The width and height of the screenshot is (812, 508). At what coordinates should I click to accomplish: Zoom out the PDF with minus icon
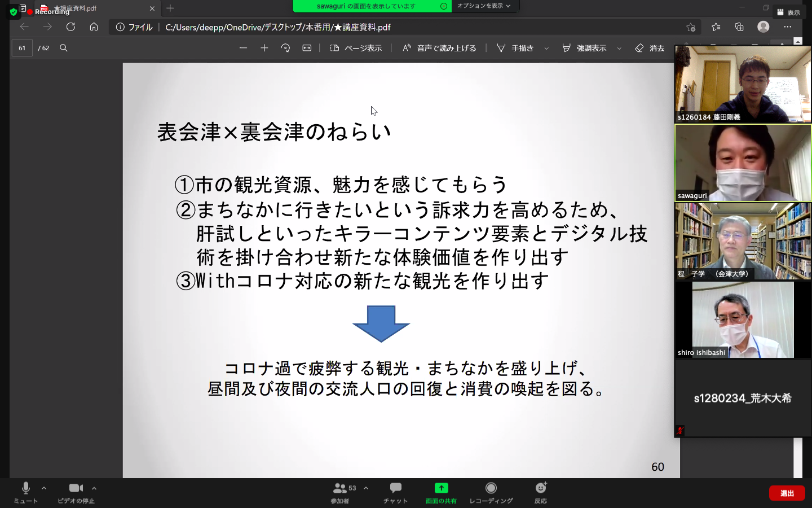click(x=244, y=48)
